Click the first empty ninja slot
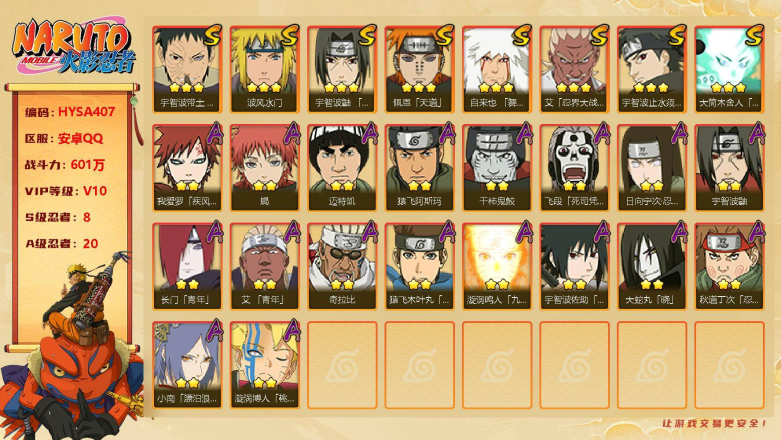Viewport: 781px width, 440px height. click(x=342, y=365)
